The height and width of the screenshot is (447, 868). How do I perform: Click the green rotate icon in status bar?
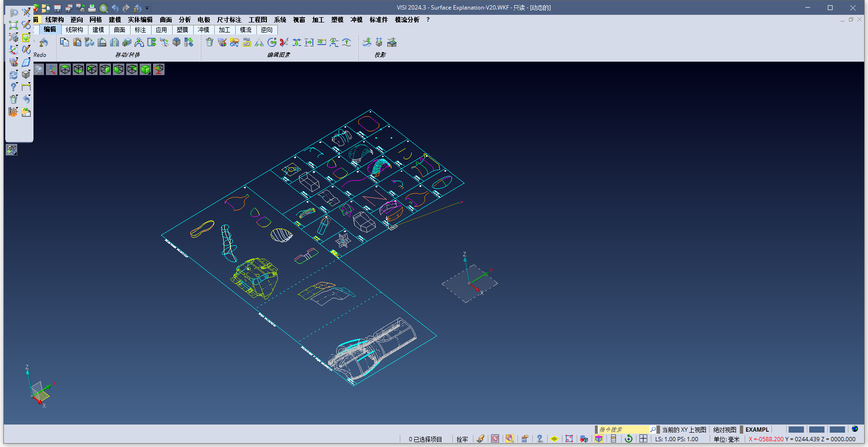click(x=628, y=439)
